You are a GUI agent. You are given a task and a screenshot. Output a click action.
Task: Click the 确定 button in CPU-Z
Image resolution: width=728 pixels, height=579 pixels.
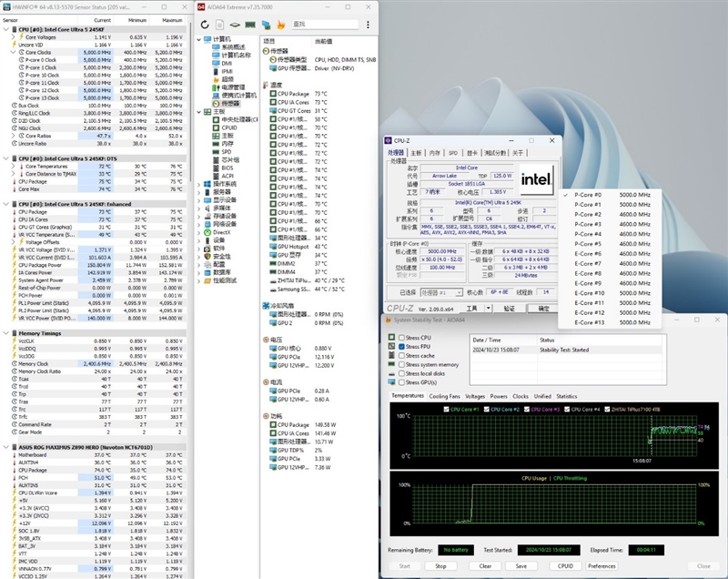(543, 309)
